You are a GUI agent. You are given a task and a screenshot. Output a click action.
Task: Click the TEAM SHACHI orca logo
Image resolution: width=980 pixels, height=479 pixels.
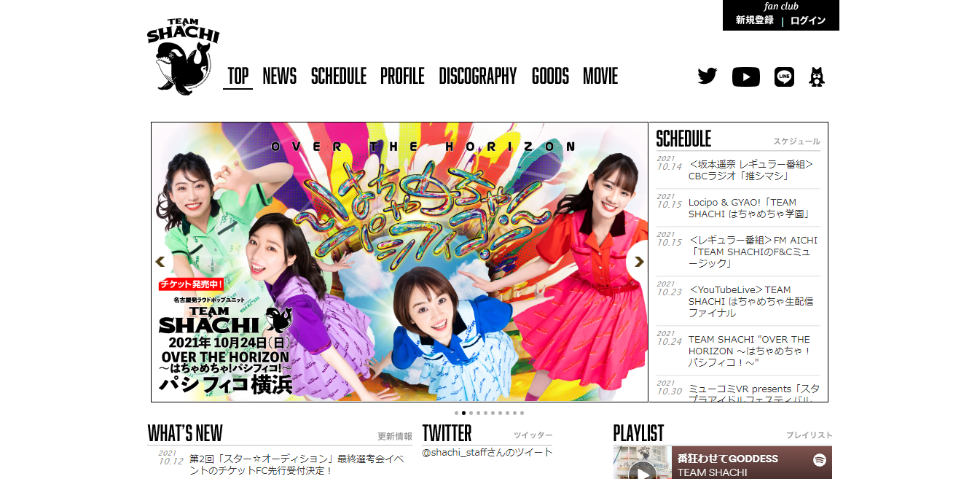pos(182,57)
